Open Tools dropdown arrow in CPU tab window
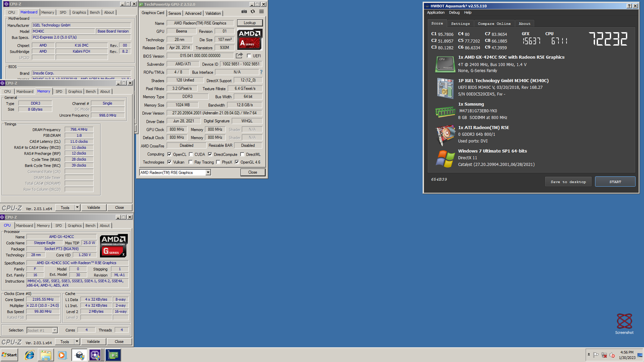 [x=77, y=342]
